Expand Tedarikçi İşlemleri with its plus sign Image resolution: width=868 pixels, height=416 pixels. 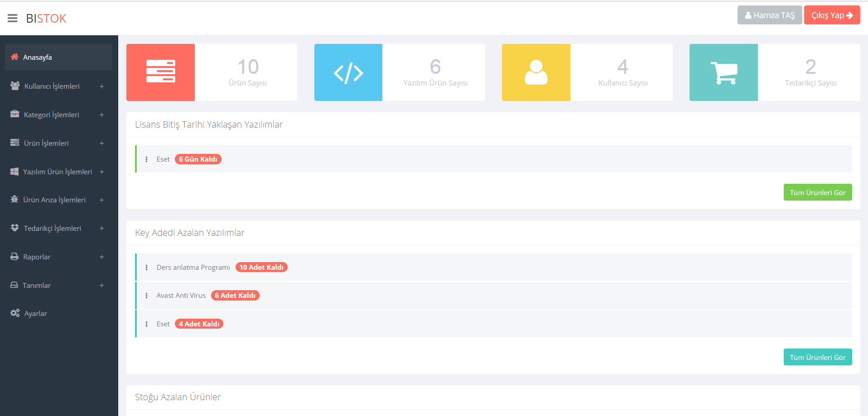point(101,229)
